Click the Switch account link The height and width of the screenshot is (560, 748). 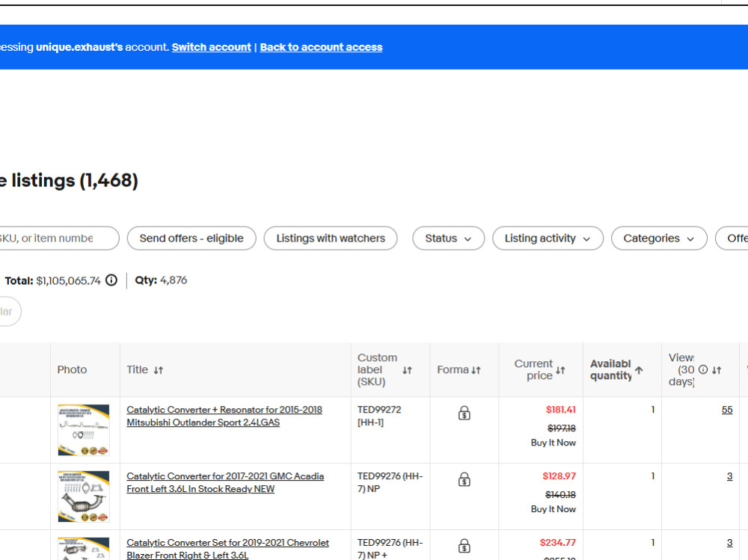click(x=212, y=47)
